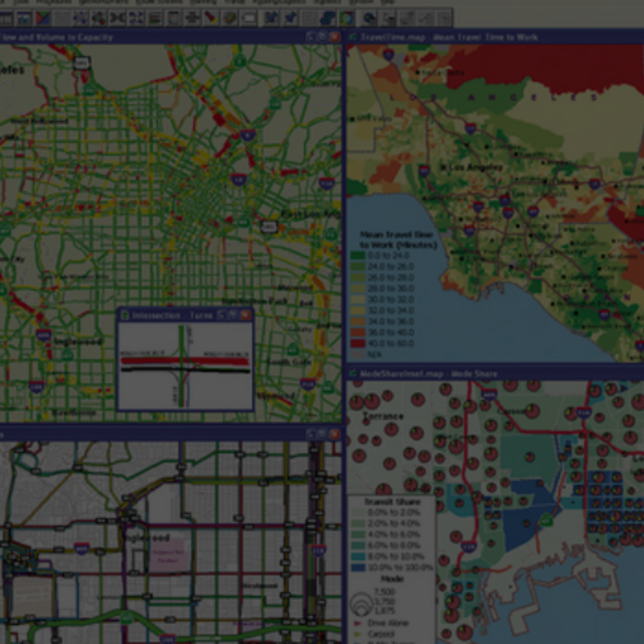Click the red, green and blue triangle toolbar icon
Screen dimensions: 644x644
pos(42,19)
